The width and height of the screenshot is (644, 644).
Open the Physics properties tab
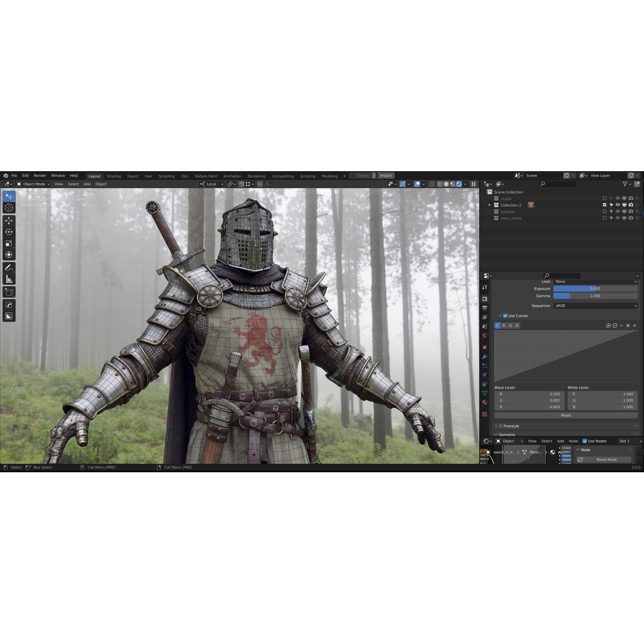tap(485, 375)
